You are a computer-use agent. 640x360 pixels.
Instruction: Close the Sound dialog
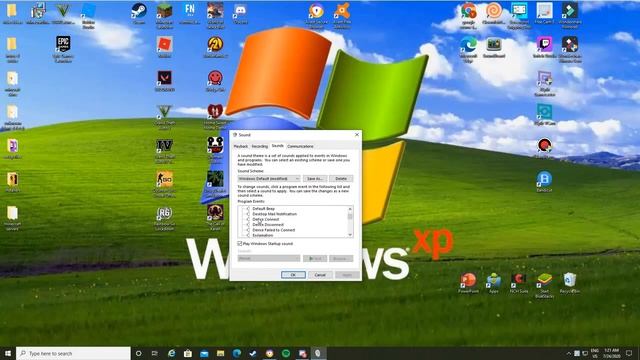click(x=357, y=134)
